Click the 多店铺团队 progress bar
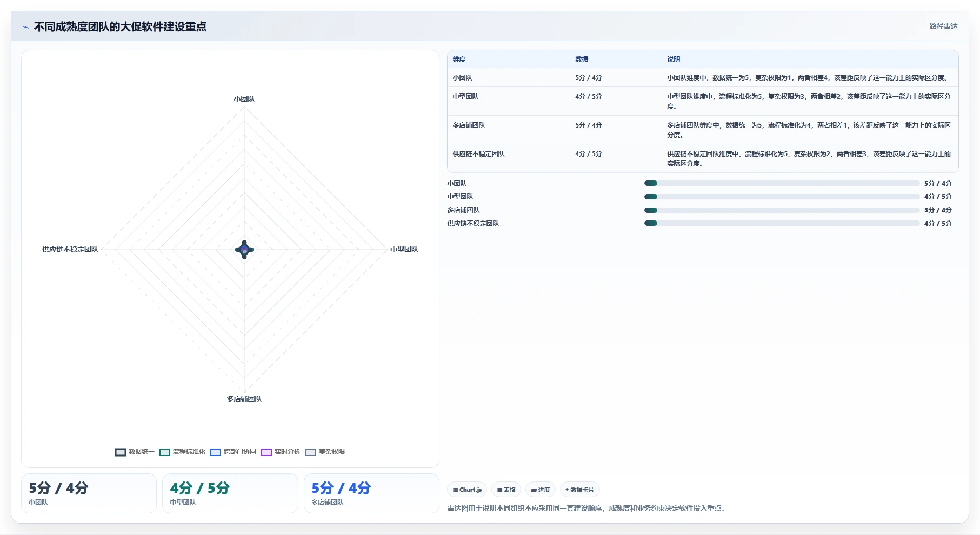Image resolution: width=980 pixels, height=535 pixels. [x=782, y=210]
